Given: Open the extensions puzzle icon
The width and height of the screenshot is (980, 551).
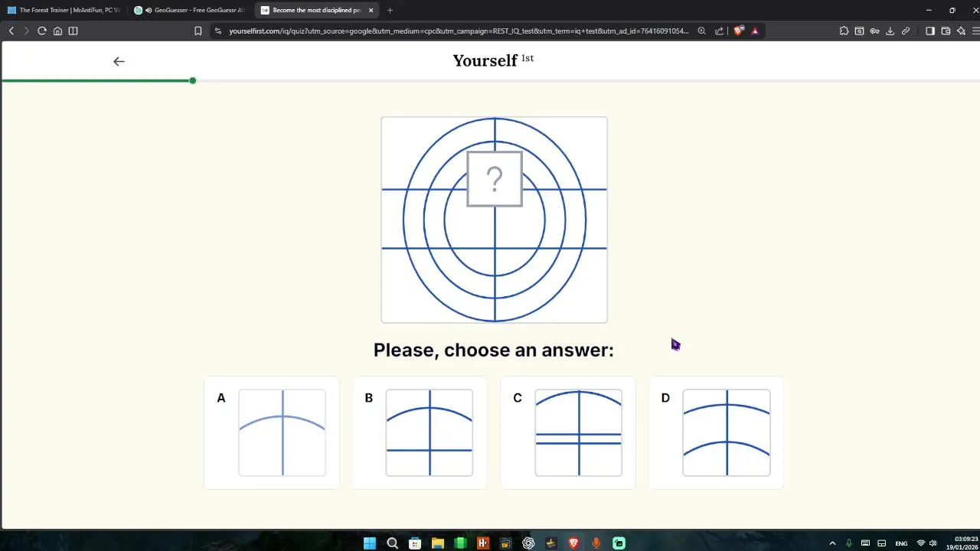Looking at the screenshot, I should 844,31.
